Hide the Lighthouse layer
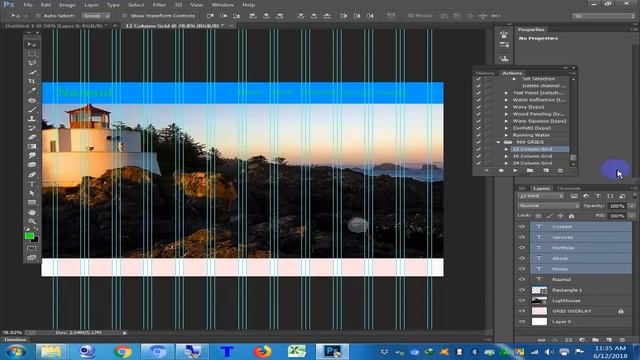This screenshot has width=640, height=360. tap(522, 300)
